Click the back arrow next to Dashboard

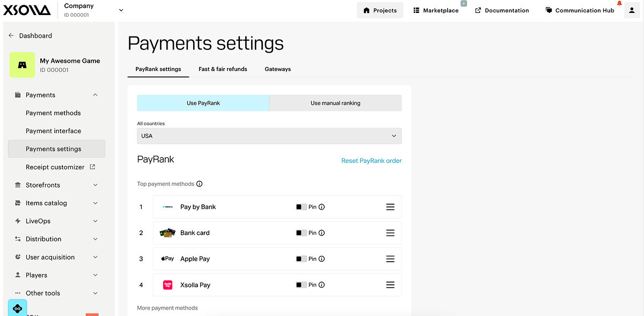11,35
